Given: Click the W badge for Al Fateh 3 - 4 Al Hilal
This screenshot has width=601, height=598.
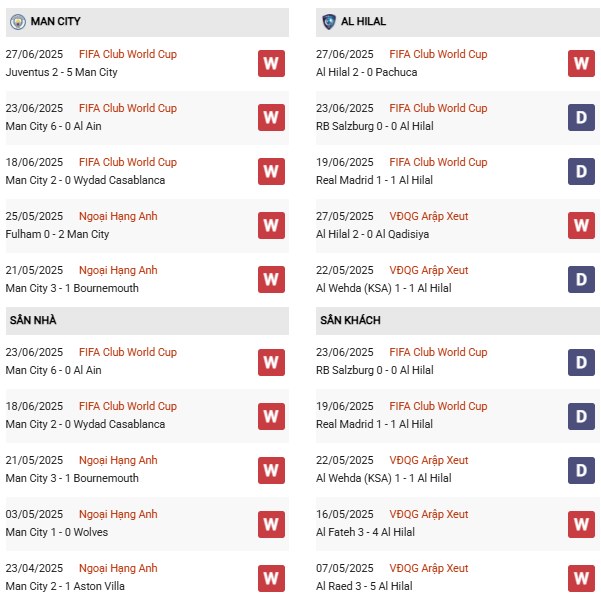Looking at the screenshot, I should pos(581,524).
